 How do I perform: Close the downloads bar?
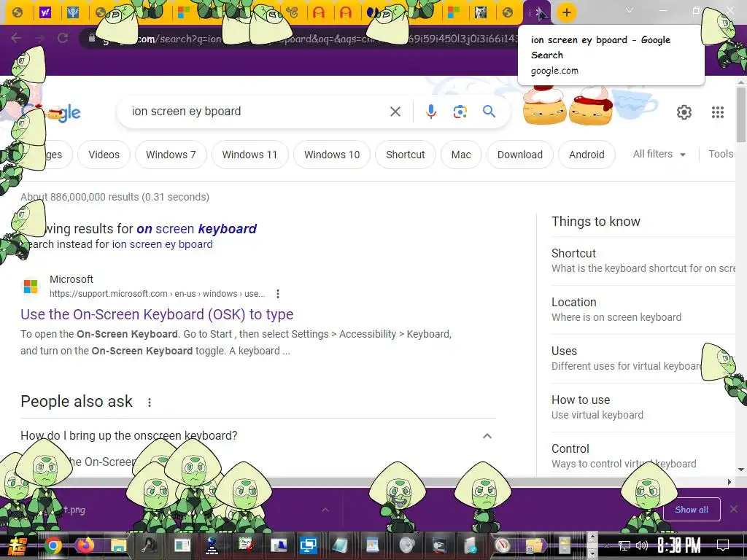click(734, 509)
